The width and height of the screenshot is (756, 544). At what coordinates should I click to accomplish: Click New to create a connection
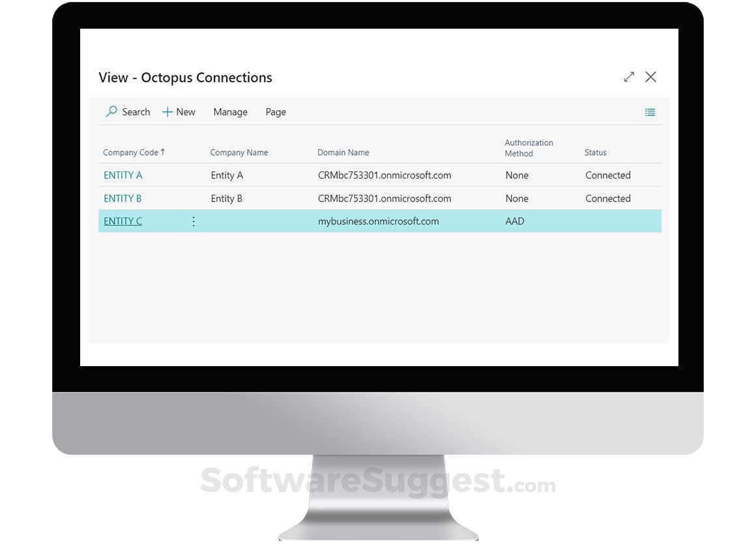coord(185,111)
